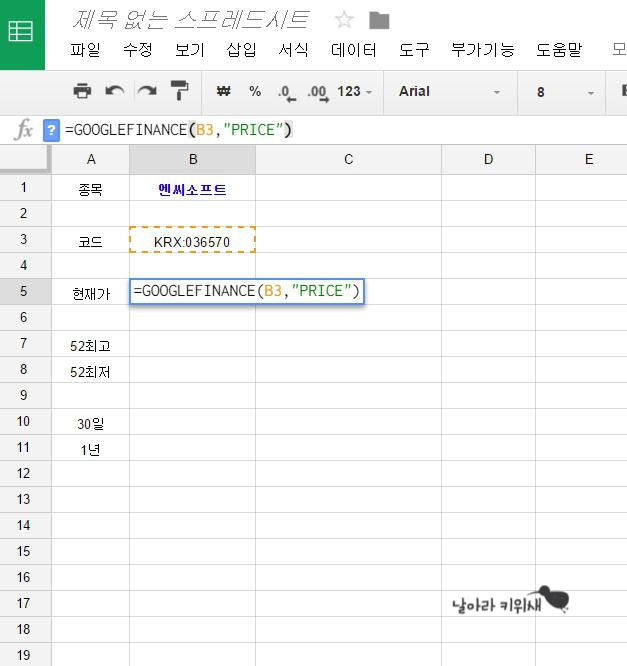Screen dimensions: 627x666
Task: Open the 데이터 menu
Action: [x=353, y=50]
